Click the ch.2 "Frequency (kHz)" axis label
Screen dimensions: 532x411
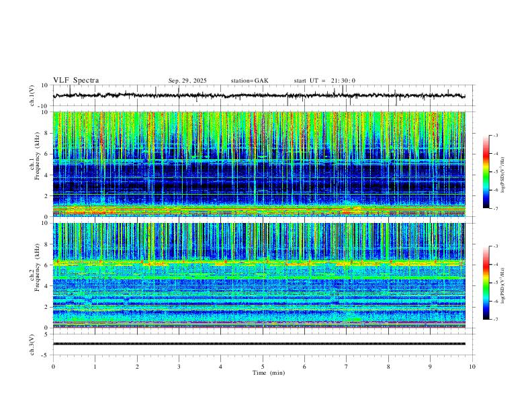click(x=38, y=267)
